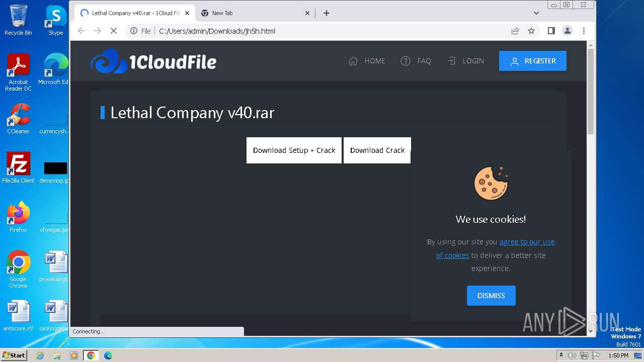Open the LOGIN navigation item

pyautogui.click(x=465, y=61)
